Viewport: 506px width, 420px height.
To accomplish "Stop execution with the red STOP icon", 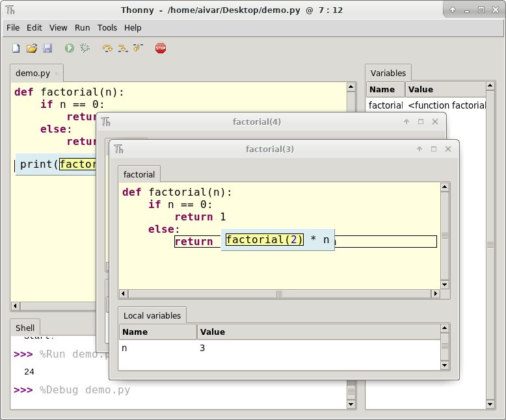I will [161, 48].
